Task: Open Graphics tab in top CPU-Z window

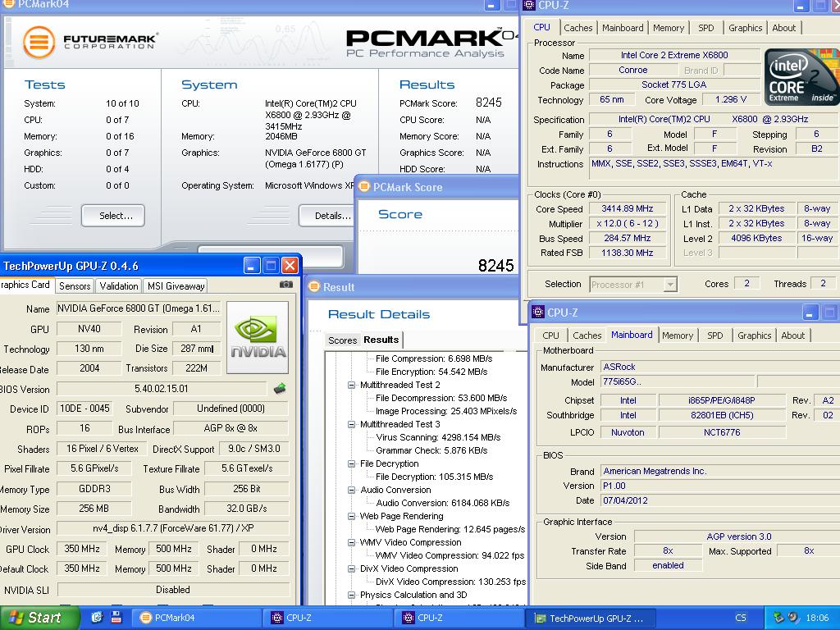Action: pos(745,28)
